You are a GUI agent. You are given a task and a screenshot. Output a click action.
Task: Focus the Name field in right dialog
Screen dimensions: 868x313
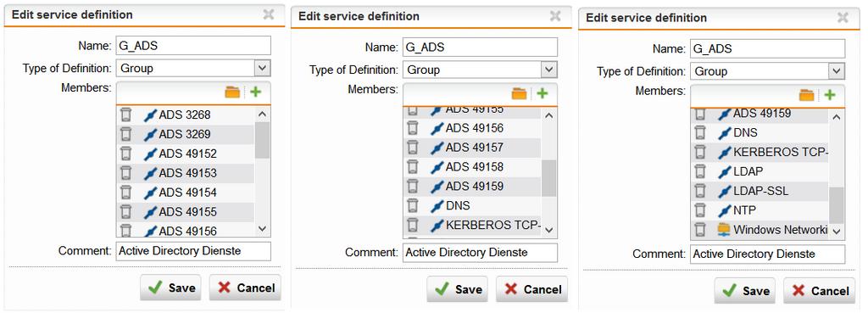(x=768, y=48)
